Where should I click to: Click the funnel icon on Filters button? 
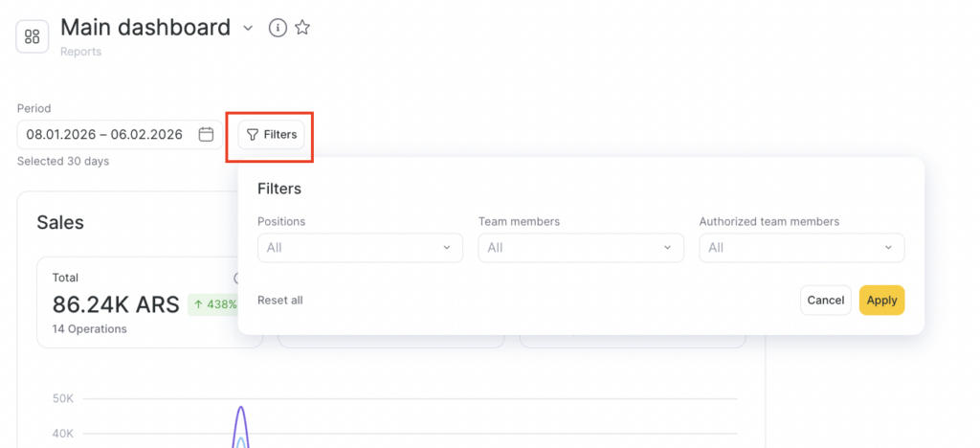(x=253, y=135)
